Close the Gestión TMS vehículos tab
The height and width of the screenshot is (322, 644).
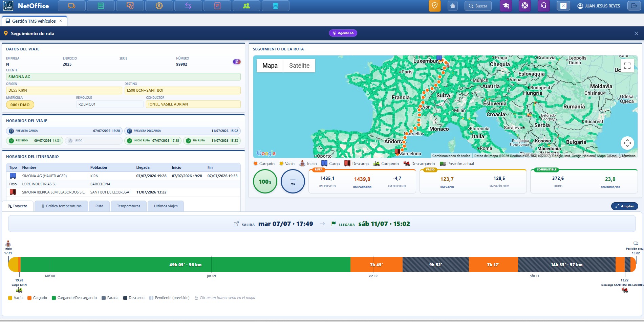click(61, 21)
